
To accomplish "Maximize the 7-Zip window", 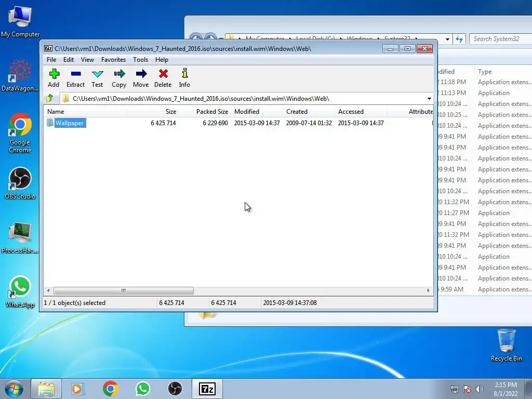I will (x=407, y=49).
